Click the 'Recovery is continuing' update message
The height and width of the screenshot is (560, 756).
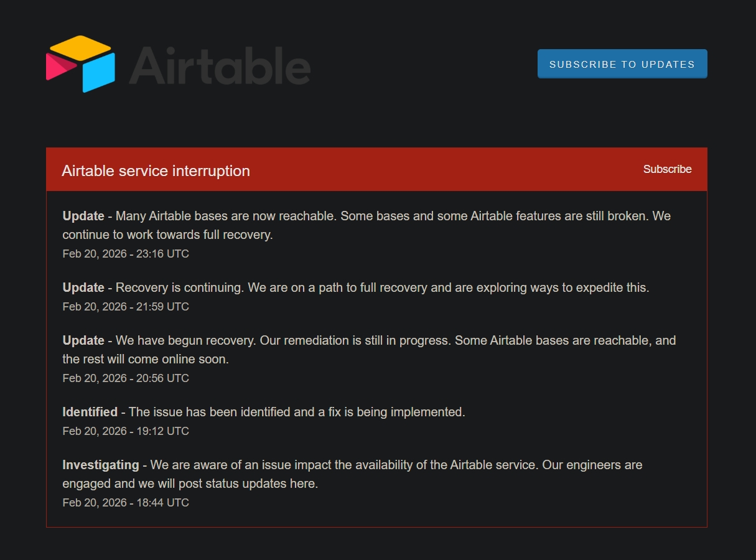point(382,287)
